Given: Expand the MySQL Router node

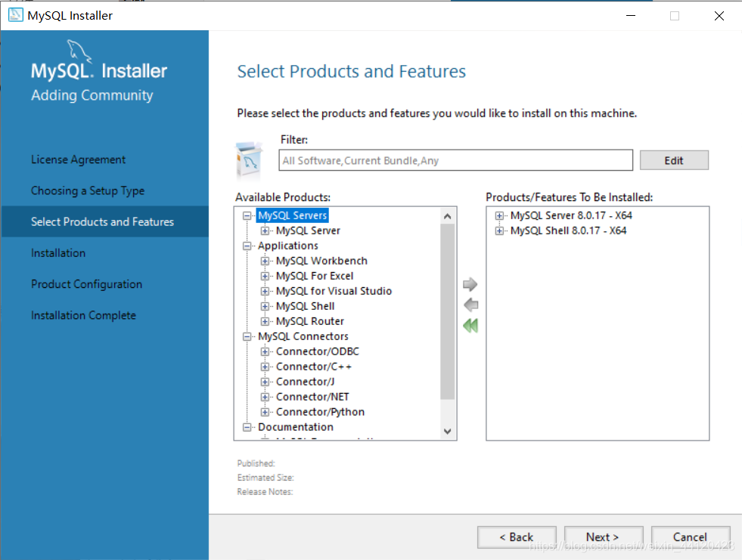Looking at the screenshot, I should coord(265,322).
